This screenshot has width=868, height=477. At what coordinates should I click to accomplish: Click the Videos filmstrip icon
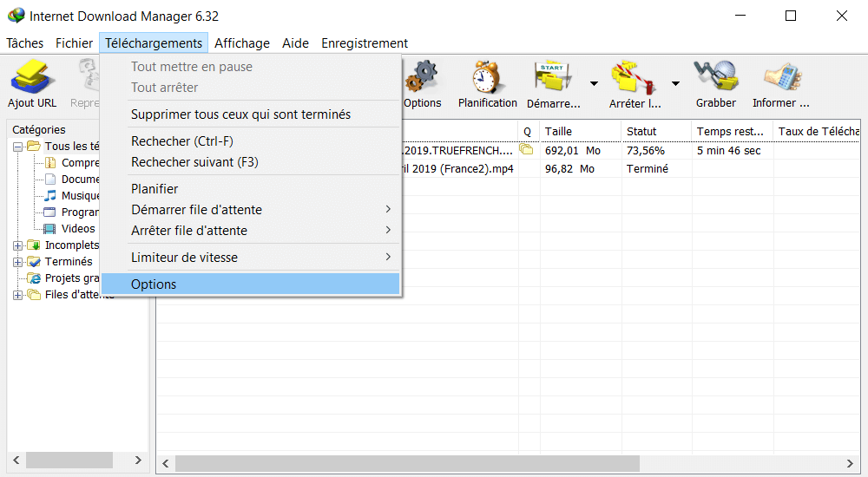click(x=49, y=229)
